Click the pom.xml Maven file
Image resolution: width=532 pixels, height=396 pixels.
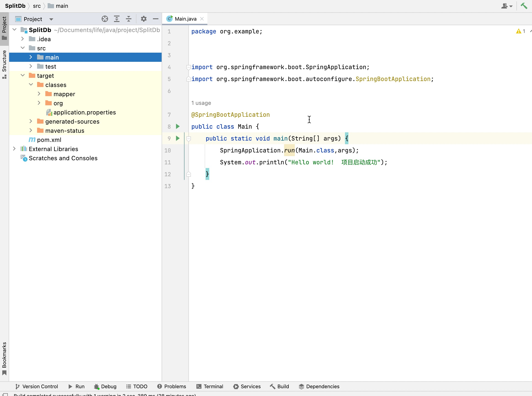[x=45, y=140]
